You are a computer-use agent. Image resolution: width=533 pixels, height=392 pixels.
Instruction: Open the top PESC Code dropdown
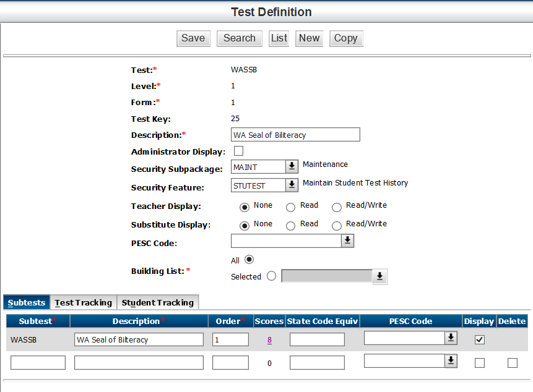click(348, 241)
